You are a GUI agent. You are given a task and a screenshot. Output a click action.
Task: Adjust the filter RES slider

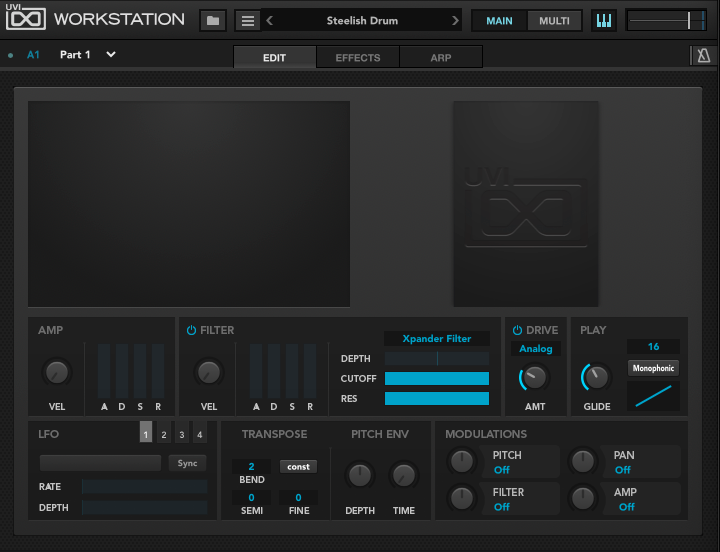click(437, 399)
